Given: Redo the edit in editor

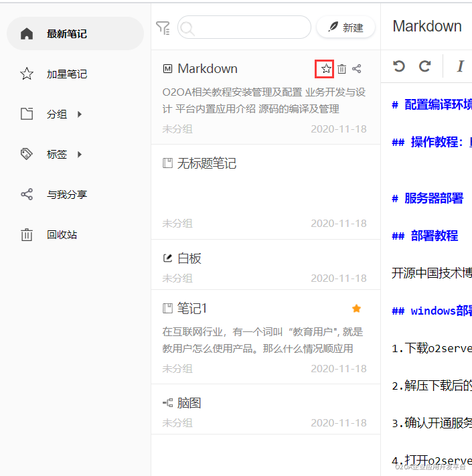Looking at the screenshot, I should (x=424, y=66).
